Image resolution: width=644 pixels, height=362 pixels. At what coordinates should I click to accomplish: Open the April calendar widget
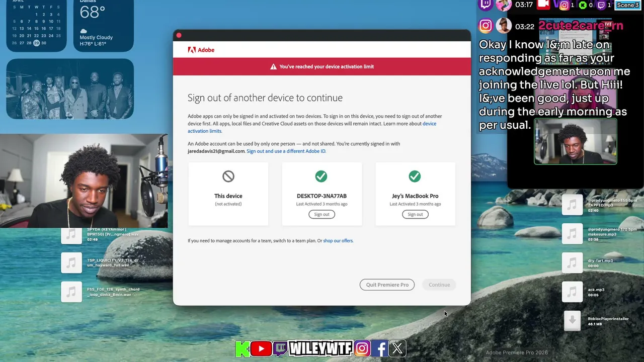[x=36, y=25]
